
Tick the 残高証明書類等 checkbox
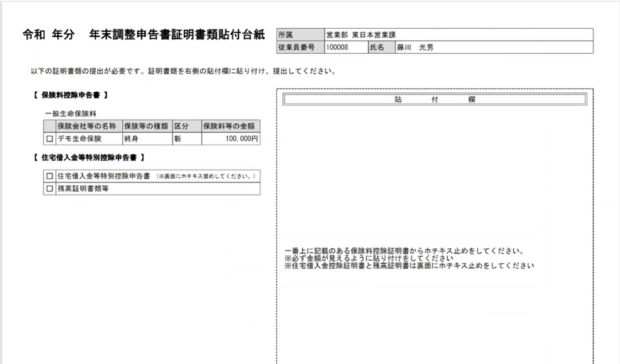coord(49,189)
